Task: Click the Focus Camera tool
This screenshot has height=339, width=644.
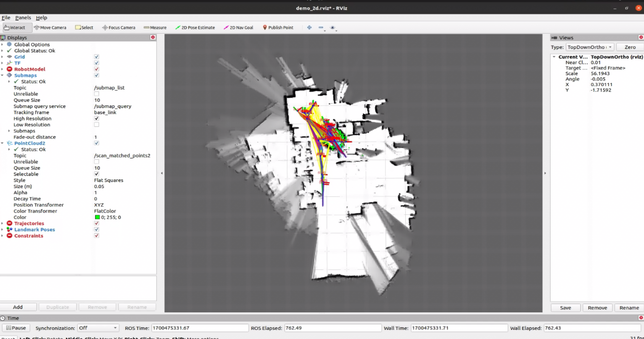Action: (119, 28)
